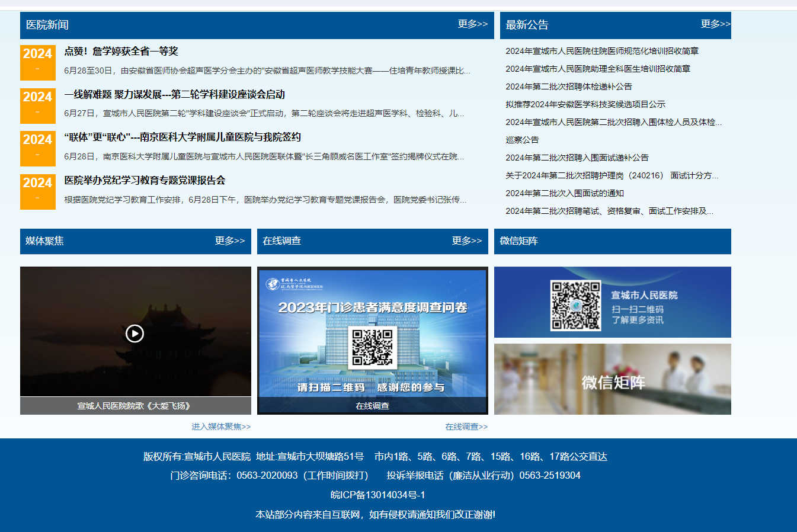Screen dimensions: 797x532
Task: Click the 6月28日 医联体签约 summary text
Action: (264, 156)
